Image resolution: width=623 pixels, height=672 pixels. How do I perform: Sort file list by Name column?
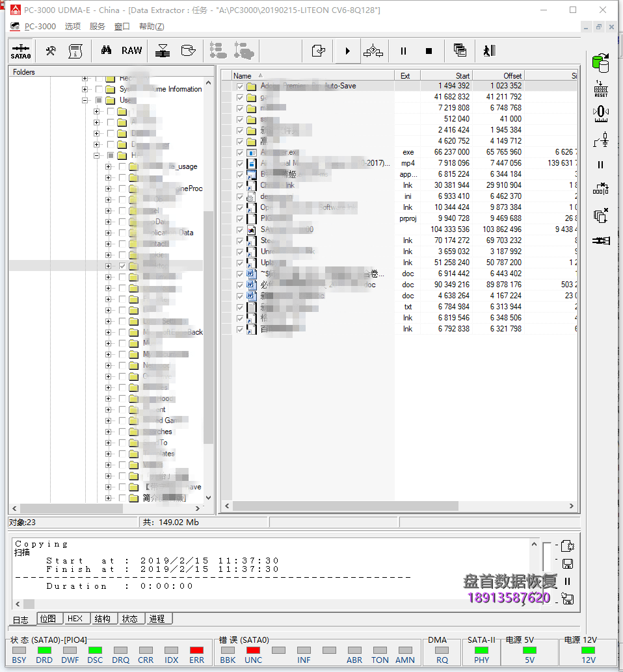[313, 76]
